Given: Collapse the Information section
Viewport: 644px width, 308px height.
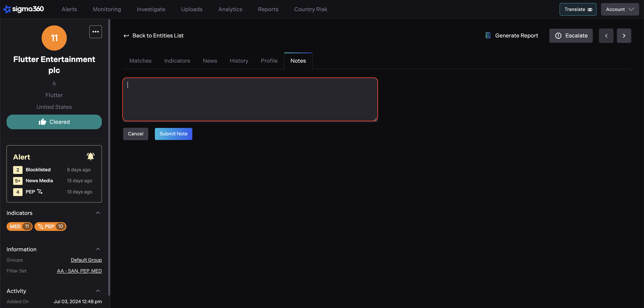Looking at the screenshot, I should (98, 249).
